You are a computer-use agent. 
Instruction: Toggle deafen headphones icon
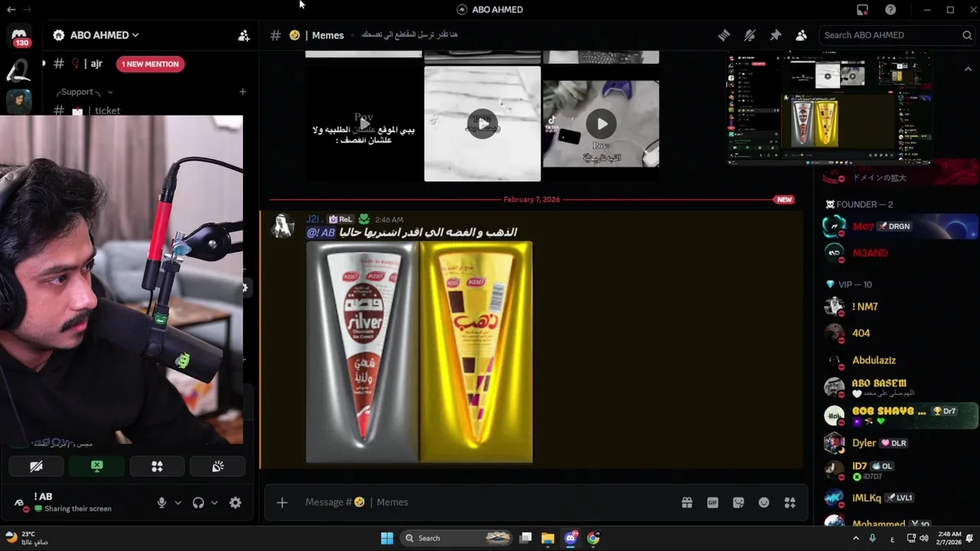point(198,503)
